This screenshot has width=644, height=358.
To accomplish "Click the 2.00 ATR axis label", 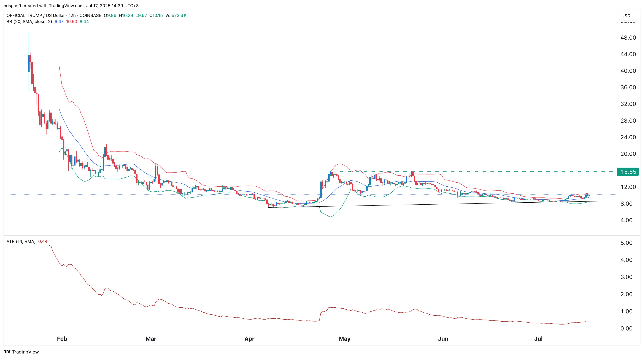I will 626,294.
